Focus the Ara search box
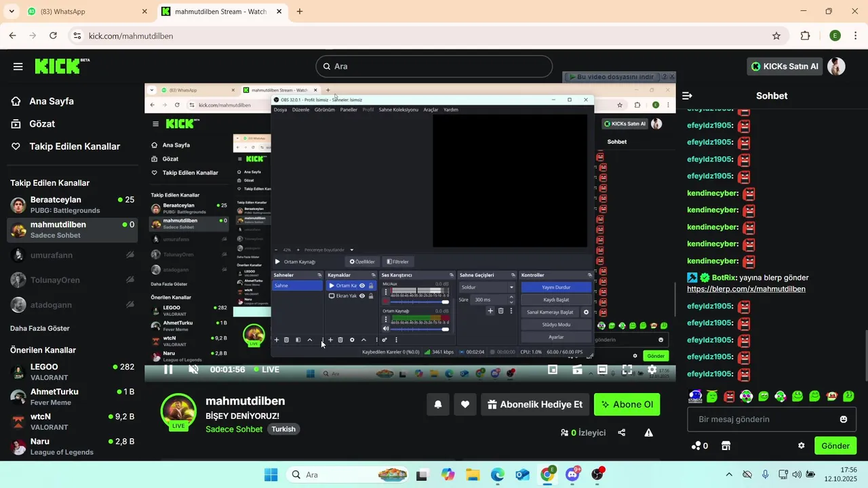Image resolution: width=868 pixels, height=488 pixels. (x=434, y=66)
